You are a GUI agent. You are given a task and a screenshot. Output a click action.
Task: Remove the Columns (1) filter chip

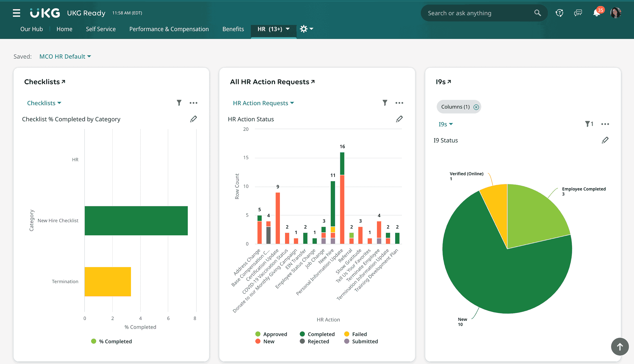(476, 107)
